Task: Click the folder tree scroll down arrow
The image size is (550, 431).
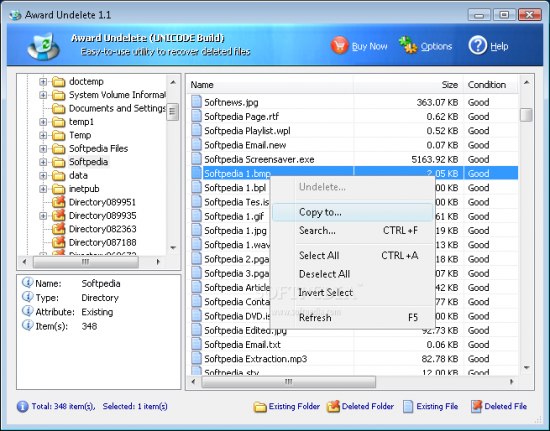Action: (x=173, y=248)
